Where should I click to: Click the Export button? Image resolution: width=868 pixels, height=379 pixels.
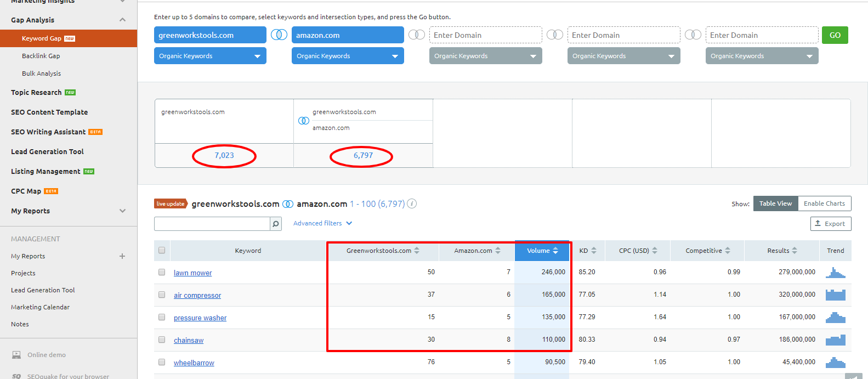click(x=830, y=224)
